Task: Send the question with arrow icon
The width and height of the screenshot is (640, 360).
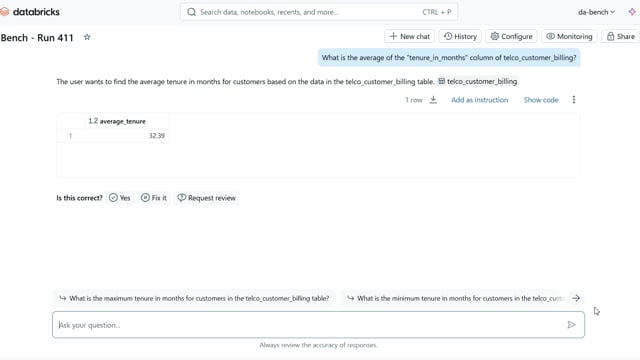Action: pos(571,325)
